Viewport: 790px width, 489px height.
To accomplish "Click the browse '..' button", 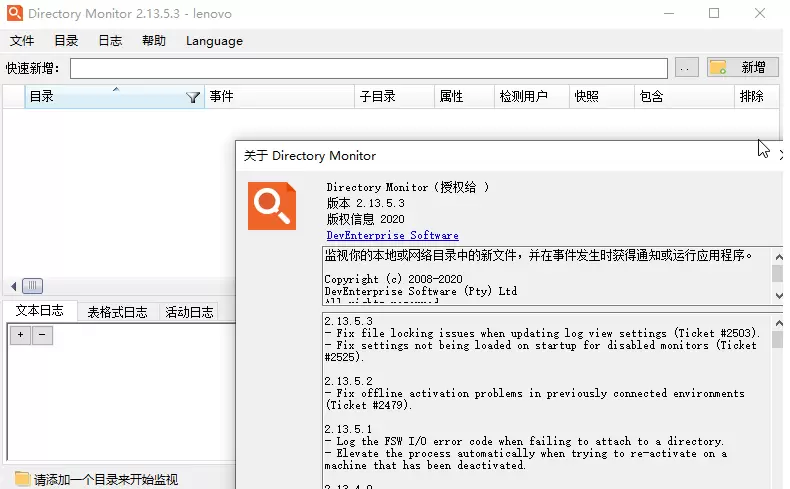I will pos(686,68).
